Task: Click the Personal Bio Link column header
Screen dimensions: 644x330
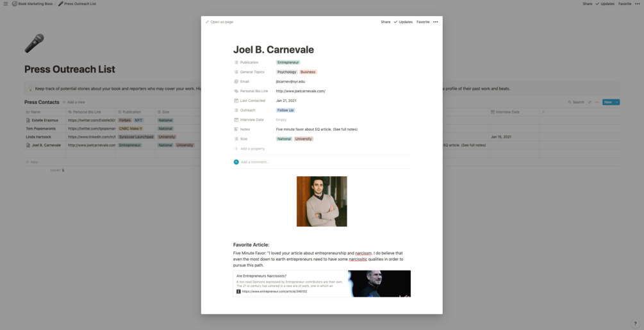Action: pyautogui.click(x=90, y=111)
